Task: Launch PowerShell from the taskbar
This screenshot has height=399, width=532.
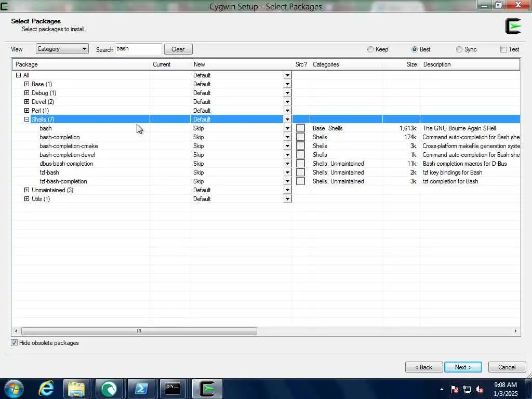Action: 140,389
